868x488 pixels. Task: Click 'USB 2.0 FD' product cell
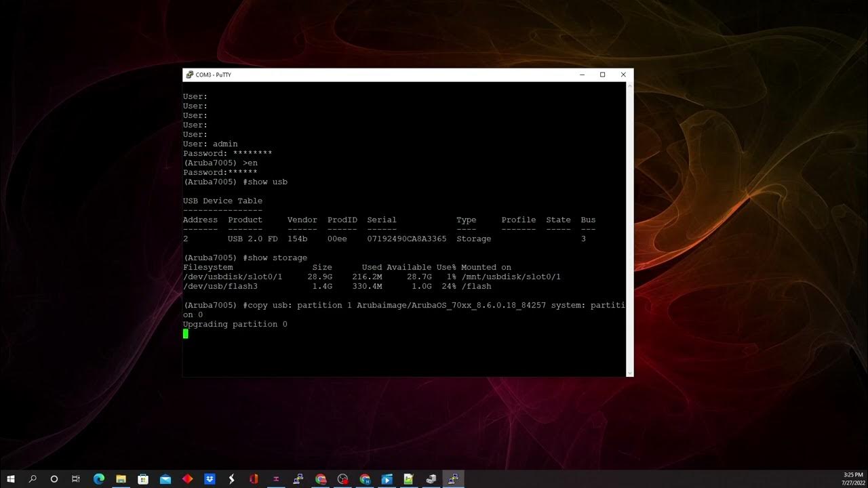(x=253, y=239)
